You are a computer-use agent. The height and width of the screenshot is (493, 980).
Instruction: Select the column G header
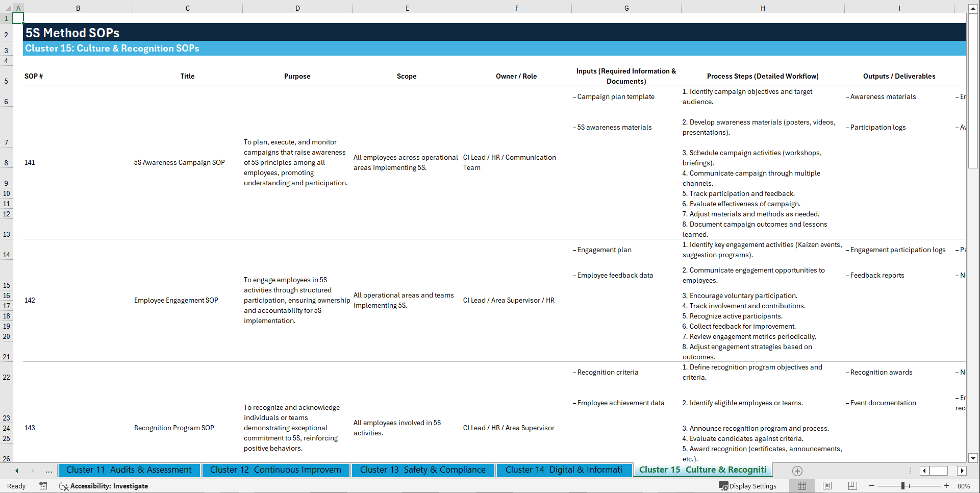626,8
